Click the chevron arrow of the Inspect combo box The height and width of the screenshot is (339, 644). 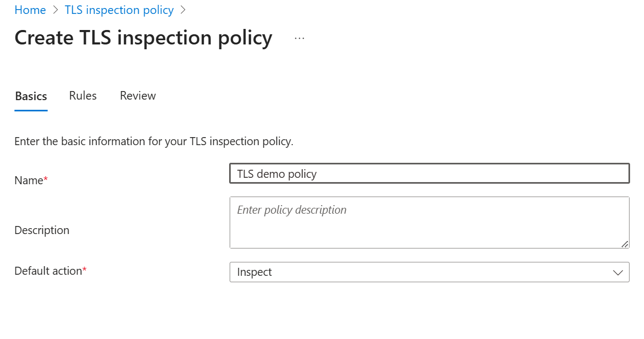pos(618,272)
